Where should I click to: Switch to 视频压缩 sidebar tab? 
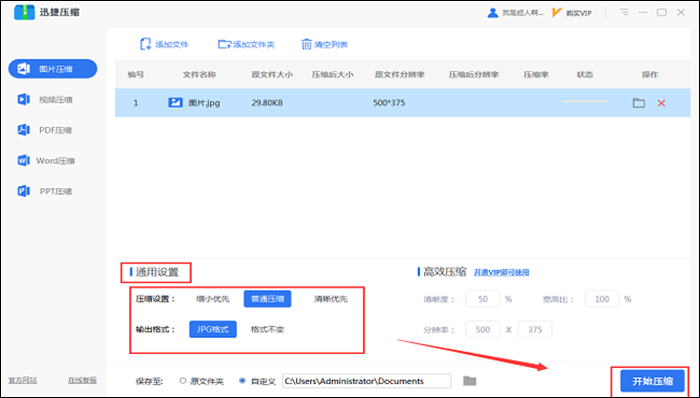[x=45, y=100]
